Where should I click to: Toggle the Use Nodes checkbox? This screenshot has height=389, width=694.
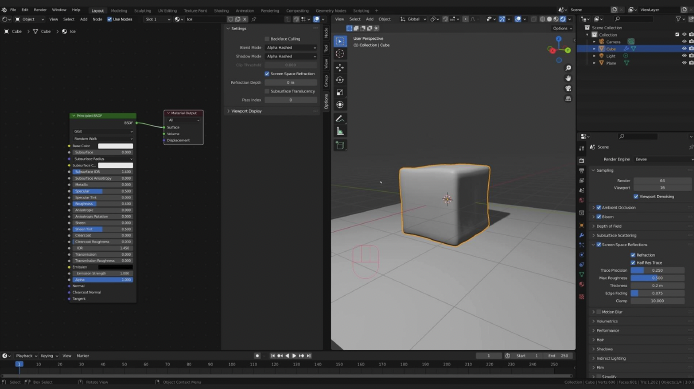109,19
